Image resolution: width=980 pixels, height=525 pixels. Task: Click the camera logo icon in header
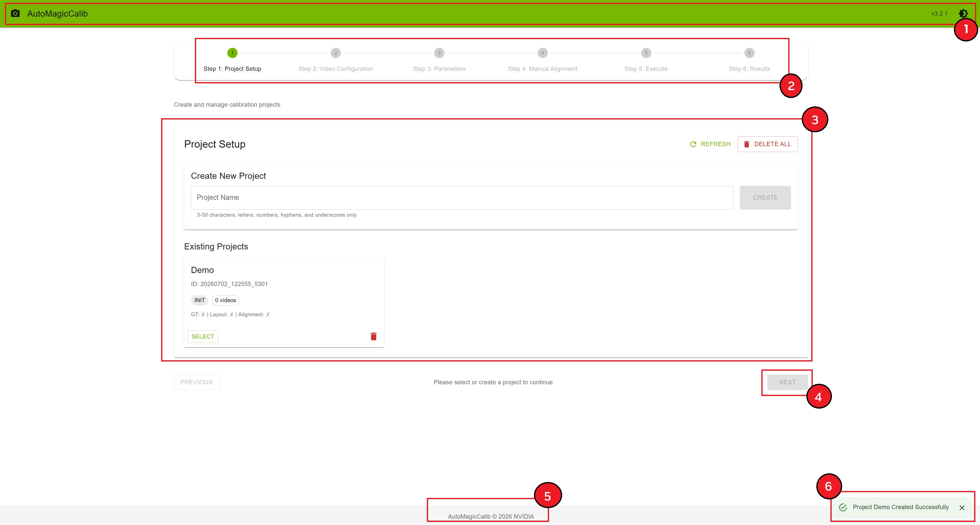[x=15, y=14]
